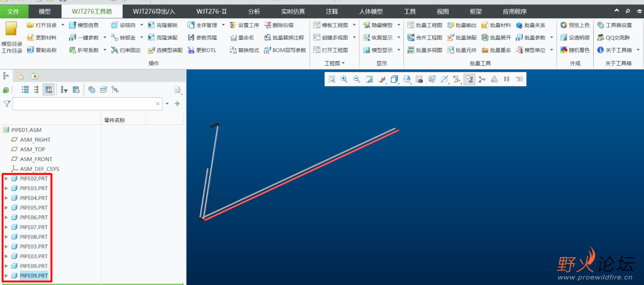Toggle annotation display icon in graphics toolbar
Screen dimensions: 644x285
(x=469, y=79)
